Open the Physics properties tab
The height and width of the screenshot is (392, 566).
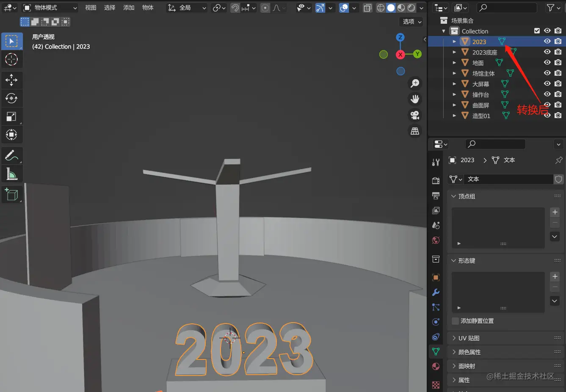pyautogui.click(x=436, y=322)
